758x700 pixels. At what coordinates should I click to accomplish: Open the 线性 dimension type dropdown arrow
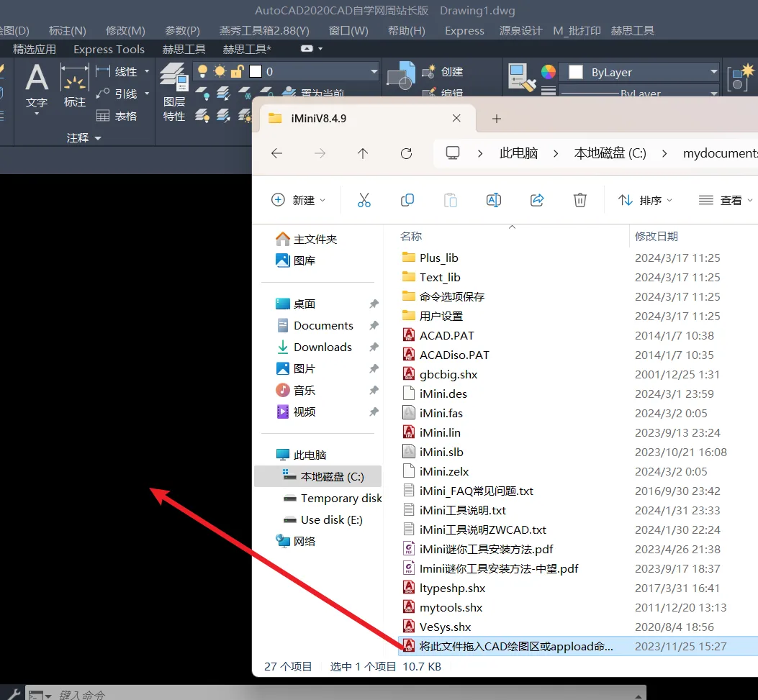[x=147, y=71]
